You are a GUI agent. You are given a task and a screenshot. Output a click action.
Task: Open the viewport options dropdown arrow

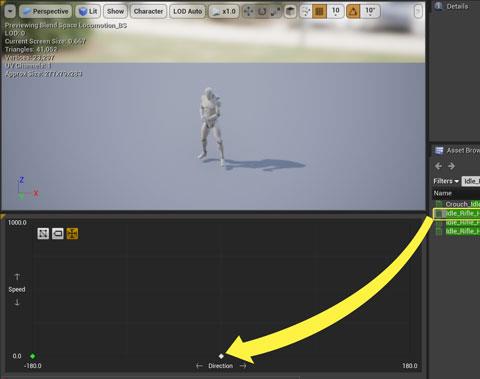click(x=10, y=12)
